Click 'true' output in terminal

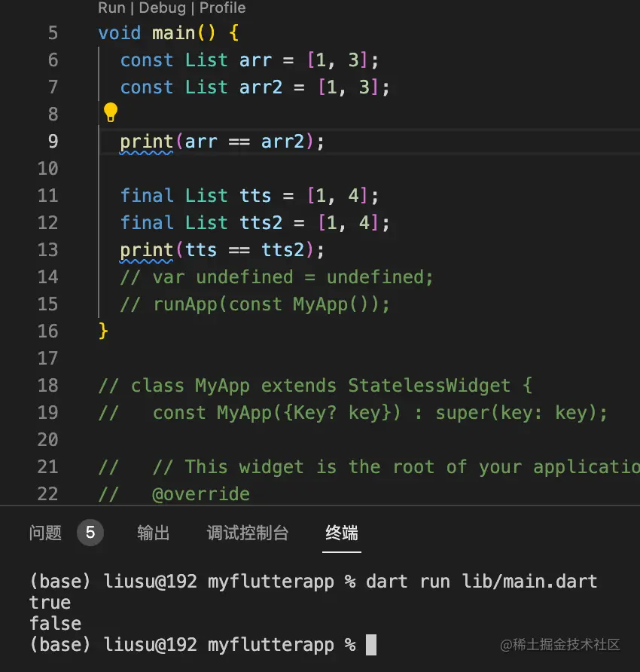coord(50,603)
